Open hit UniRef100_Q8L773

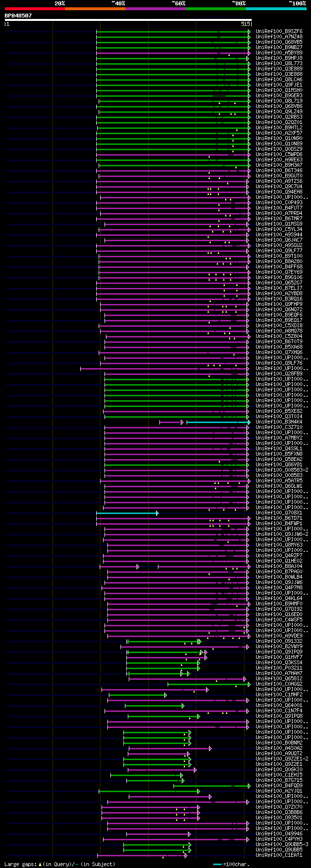pos(279,64)
